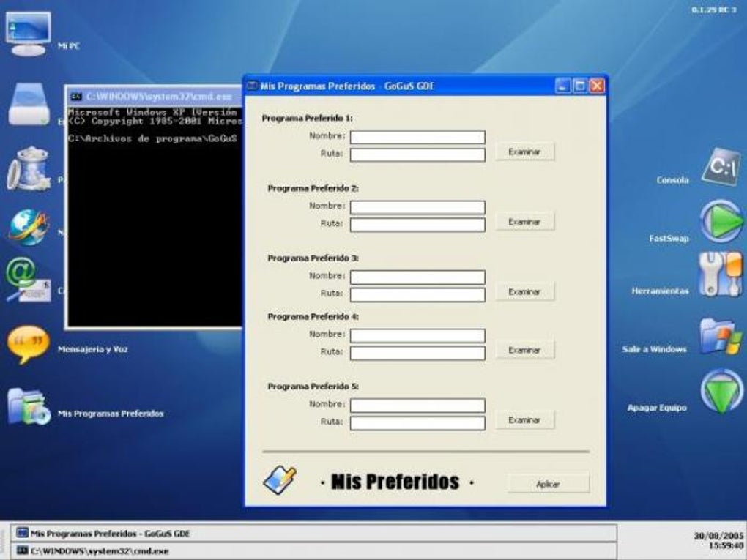Viewport: 747px width, 560px height.
Task: Minimize the Mis Programas Preferidos window
Action: tap(562, 86)
